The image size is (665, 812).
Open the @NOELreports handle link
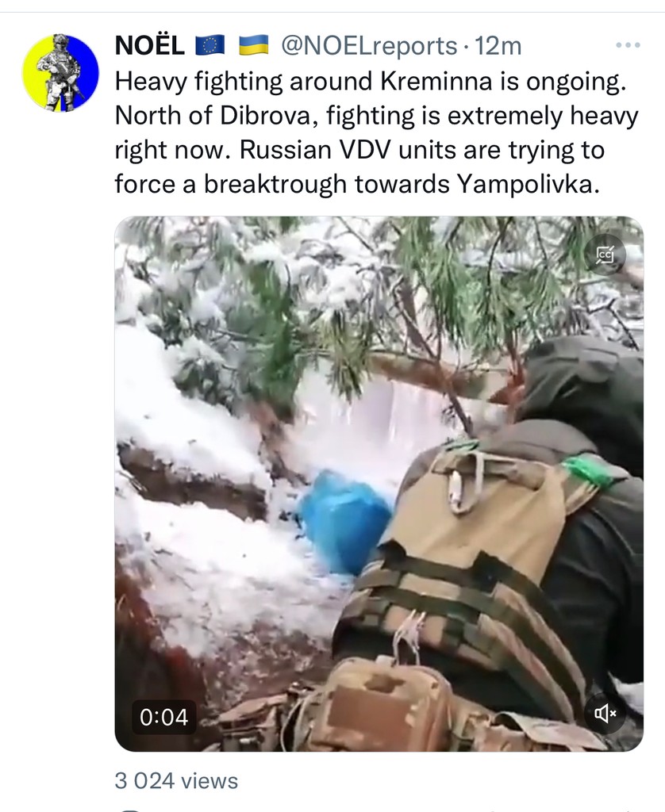pyautogui.click(x=369, y=45)
